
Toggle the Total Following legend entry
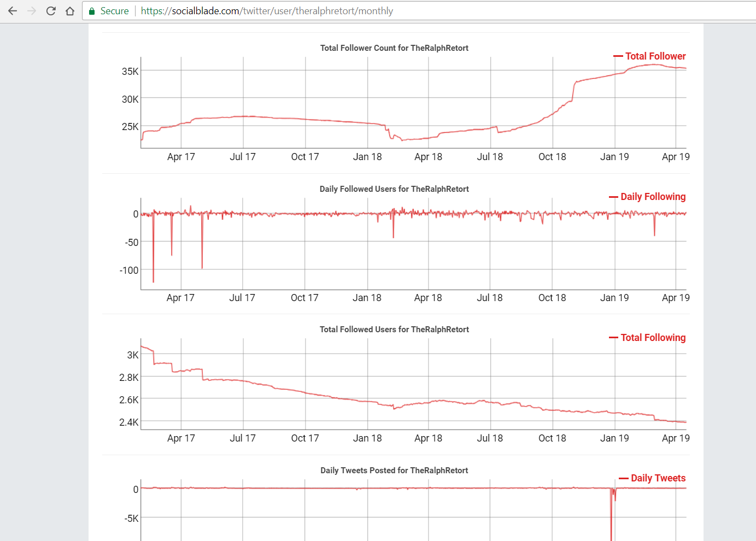coord(647,338)
